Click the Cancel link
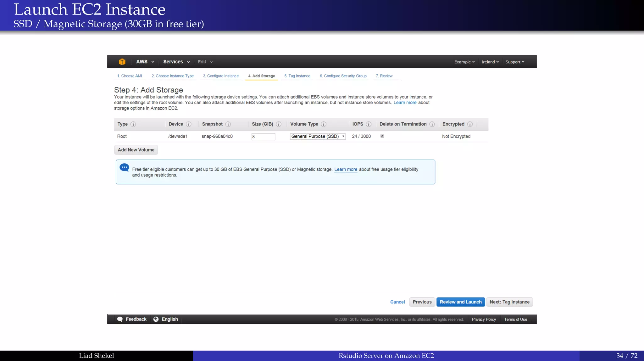Viewport: 644px width, 361px height. 397,302
